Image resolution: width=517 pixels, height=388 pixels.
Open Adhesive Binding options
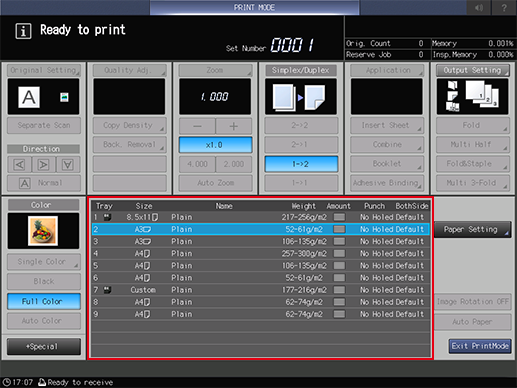[x=387, y=183]
